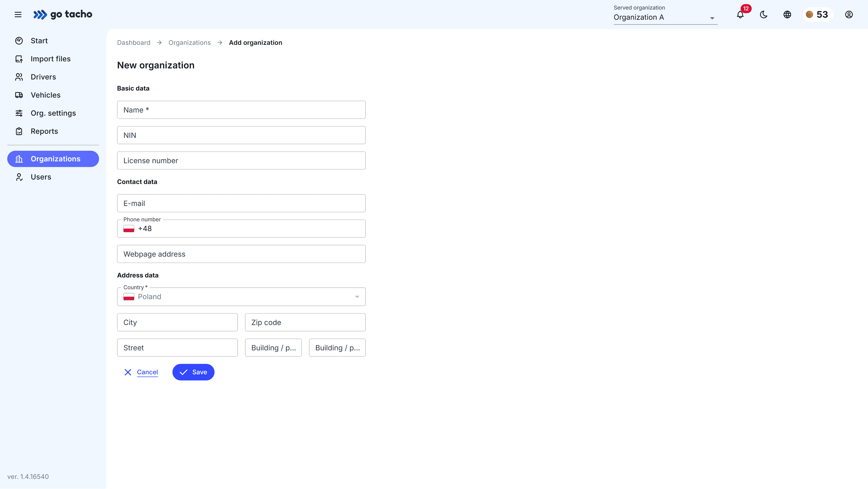
Task: Open the phone country code flag selector
Action: [x=129, y=229]
